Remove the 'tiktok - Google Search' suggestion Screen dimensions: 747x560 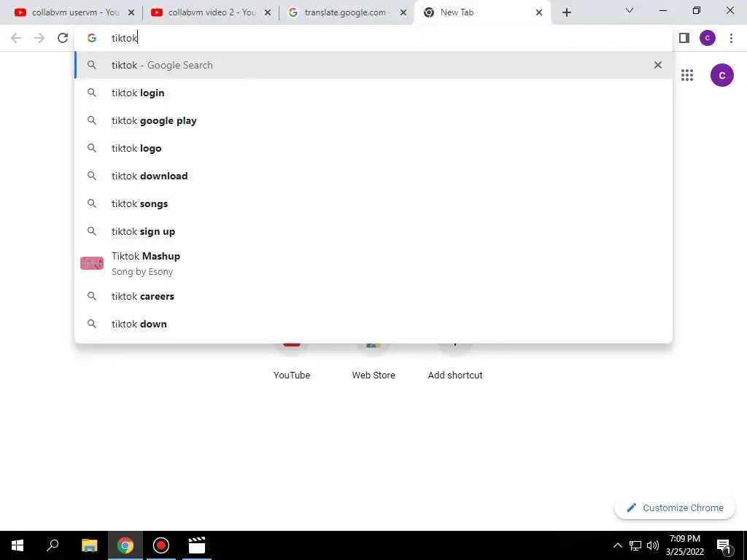coord(658,65)
